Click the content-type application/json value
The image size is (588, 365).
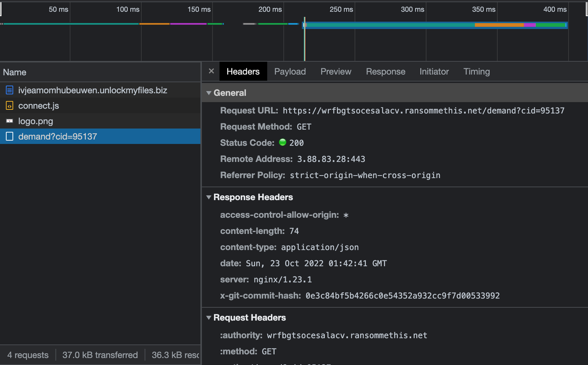[320, 247]
